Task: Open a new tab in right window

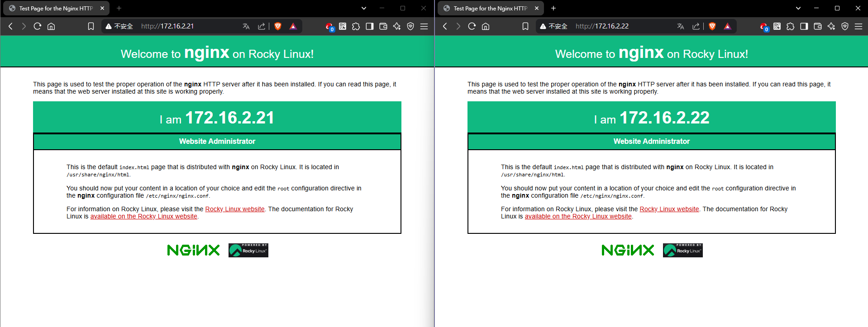Action: point(553,8)
